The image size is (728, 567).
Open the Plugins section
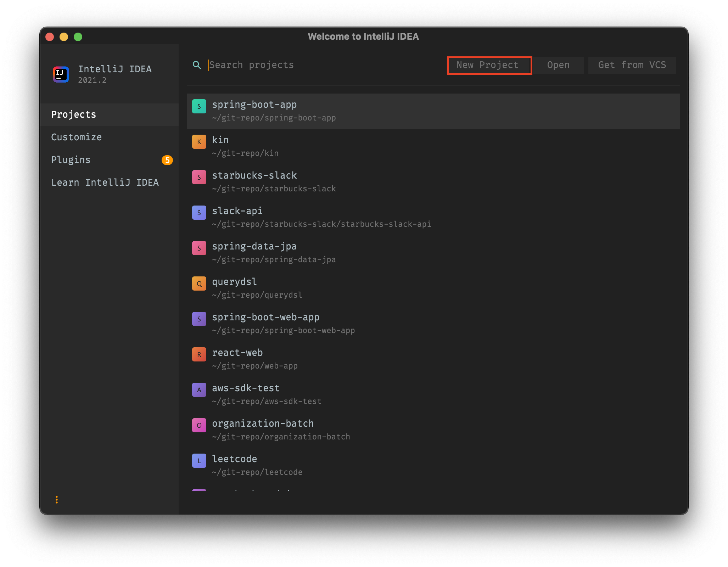point(71,160)
